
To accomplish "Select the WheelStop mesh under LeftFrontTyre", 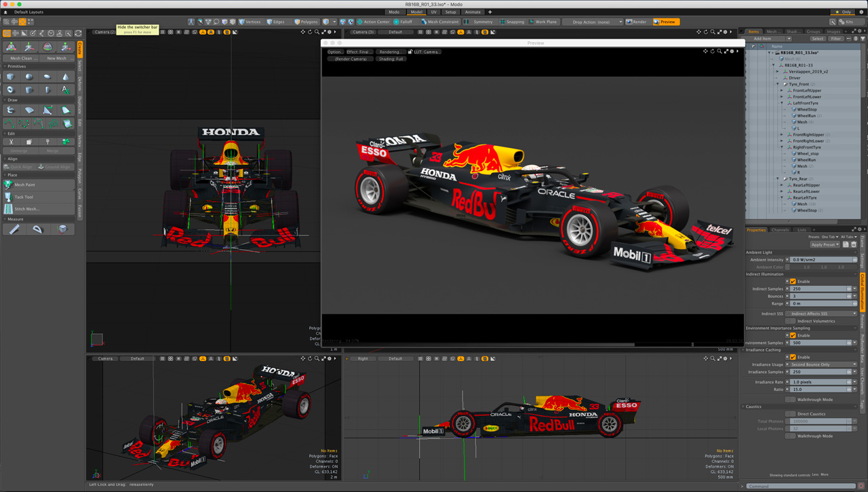I will (807, 109).
